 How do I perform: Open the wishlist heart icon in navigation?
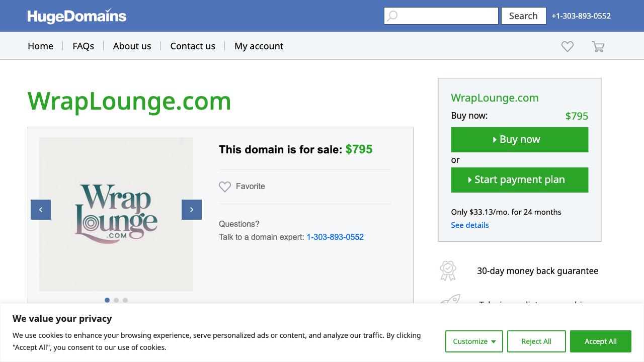point(568,46)
